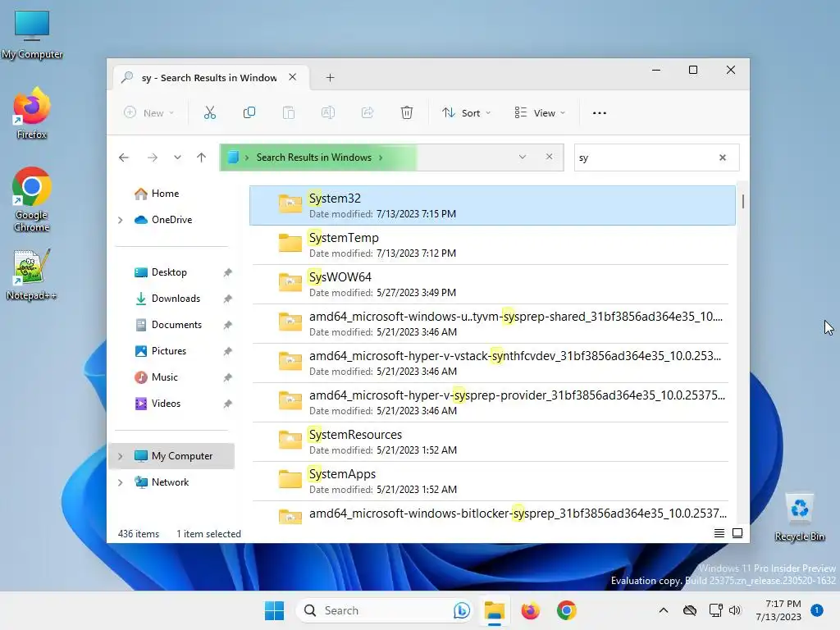The height and width of the screenshot is (630, 840).
Task: Open the Windows Start button
Action: pyautogui.click(x=274, y=610)
